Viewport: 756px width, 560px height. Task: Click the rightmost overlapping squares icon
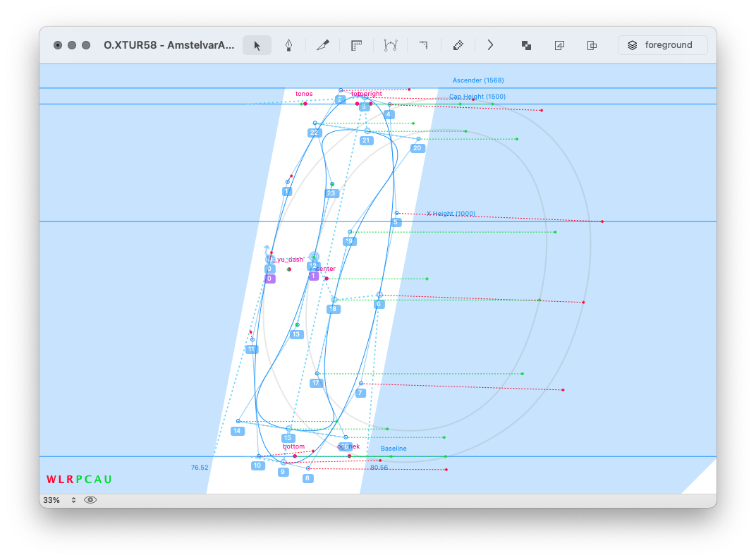pos(592,45)
